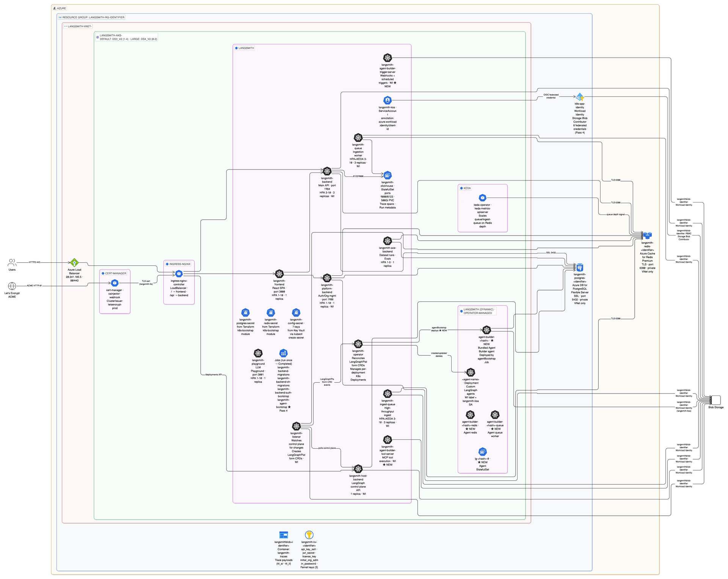Click the agent-builder-<hash>-redis icon
728x579 pixels.
point(470,415)
